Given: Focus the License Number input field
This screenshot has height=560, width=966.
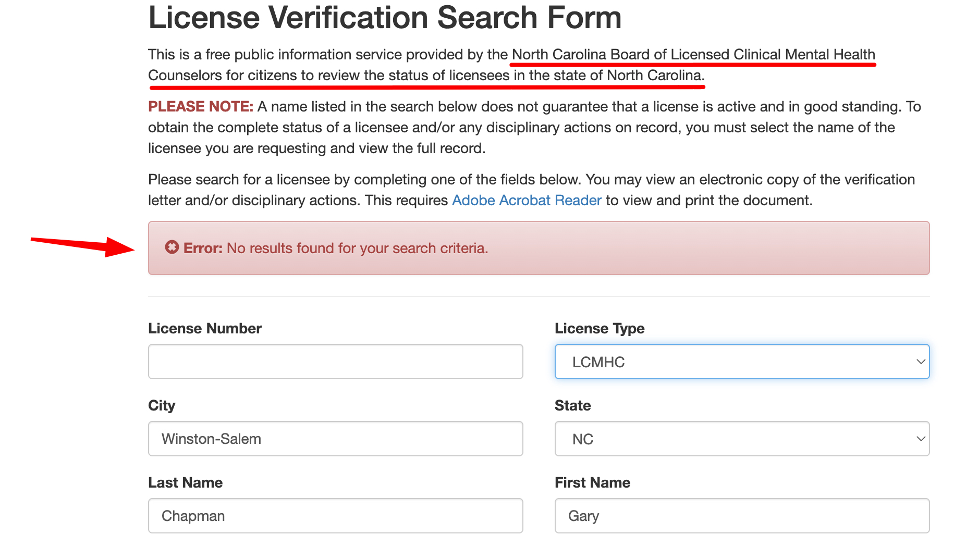Looking at the screenshot, I should pyautogui.click(x=335, y=362).
